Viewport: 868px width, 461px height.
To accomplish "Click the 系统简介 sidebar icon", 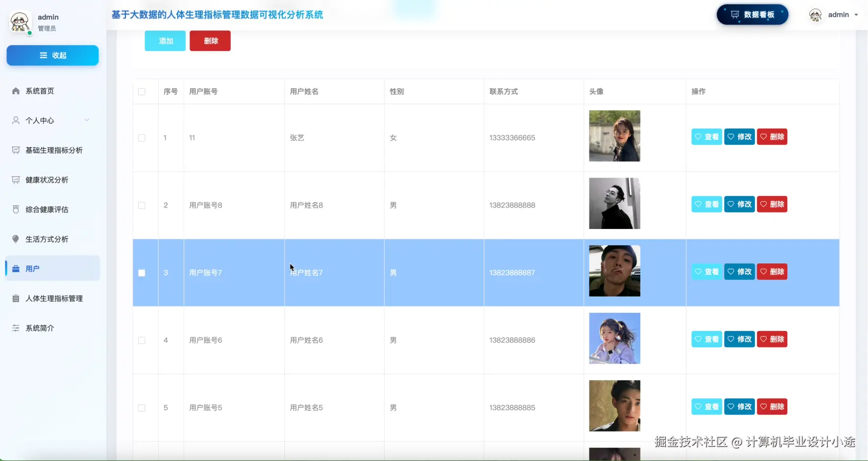I will (x=15, y=327).
